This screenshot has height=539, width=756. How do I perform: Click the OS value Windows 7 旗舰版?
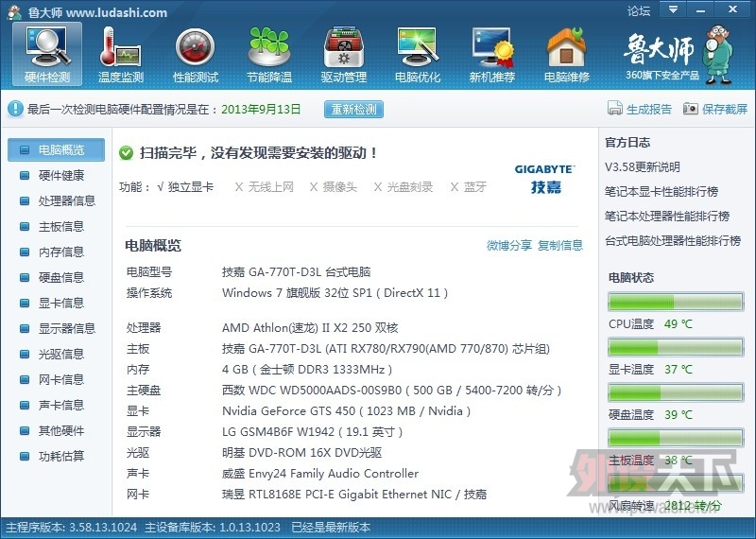335,293
